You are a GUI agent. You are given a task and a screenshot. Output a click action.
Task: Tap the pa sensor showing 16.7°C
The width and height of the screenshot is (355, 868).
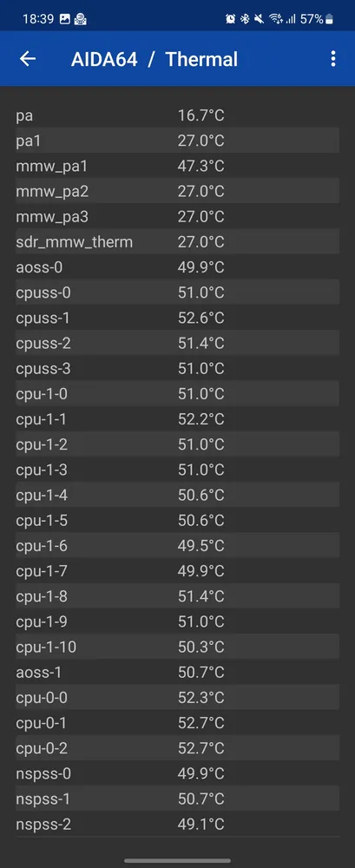coord(177,115)
